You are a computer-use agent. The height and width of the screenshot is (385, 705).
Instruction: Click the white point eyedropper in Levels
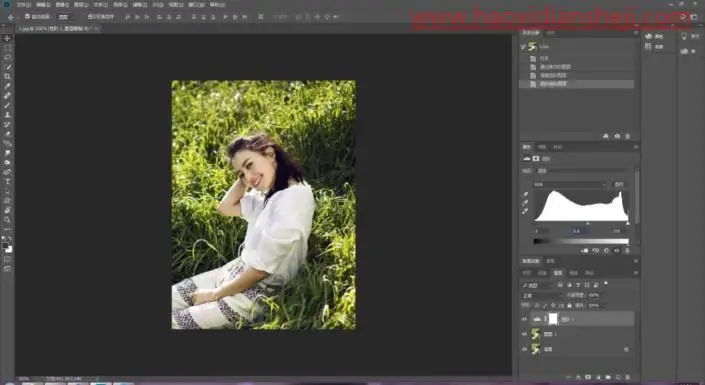pyautogui.click(x=525, y=211)
